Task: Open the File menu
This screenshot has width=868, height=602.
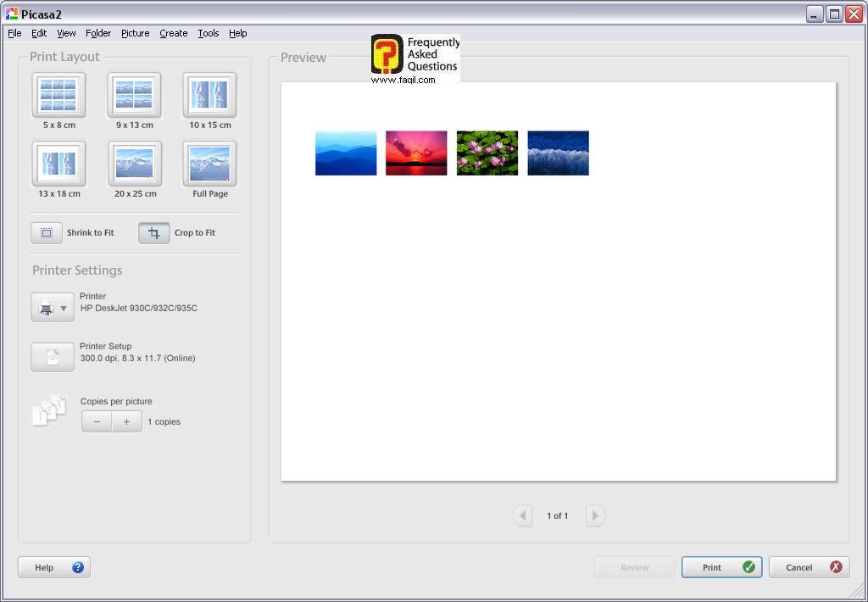Action: click(x=14, y=33)
